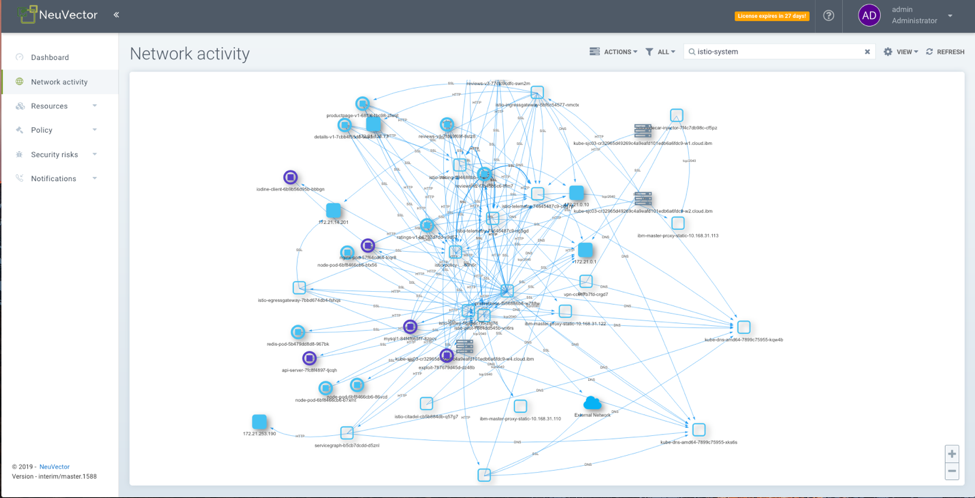Screen dimensions: 975x498
Task: Open the ACTIONS dropdown
Action: (613, 52)
